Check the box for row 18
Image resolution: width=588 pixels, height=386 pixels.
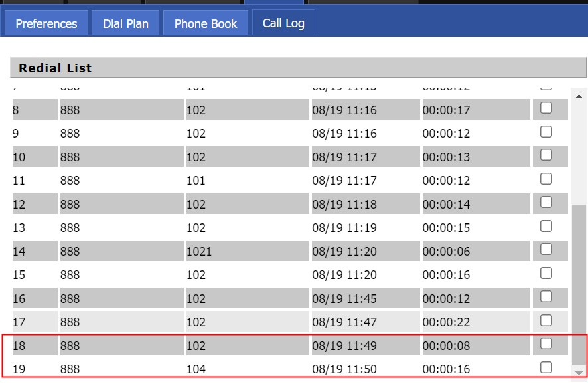coord(546,343)
